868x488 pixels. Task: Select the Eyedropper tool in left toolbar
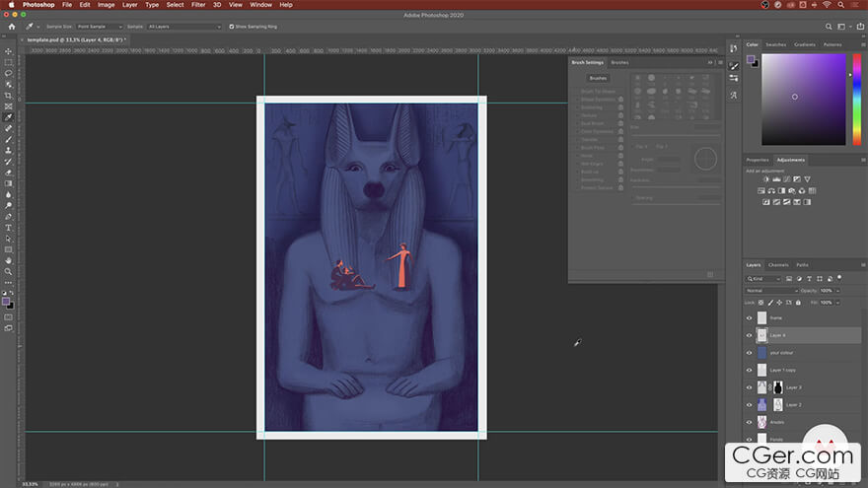coord(8,117)
